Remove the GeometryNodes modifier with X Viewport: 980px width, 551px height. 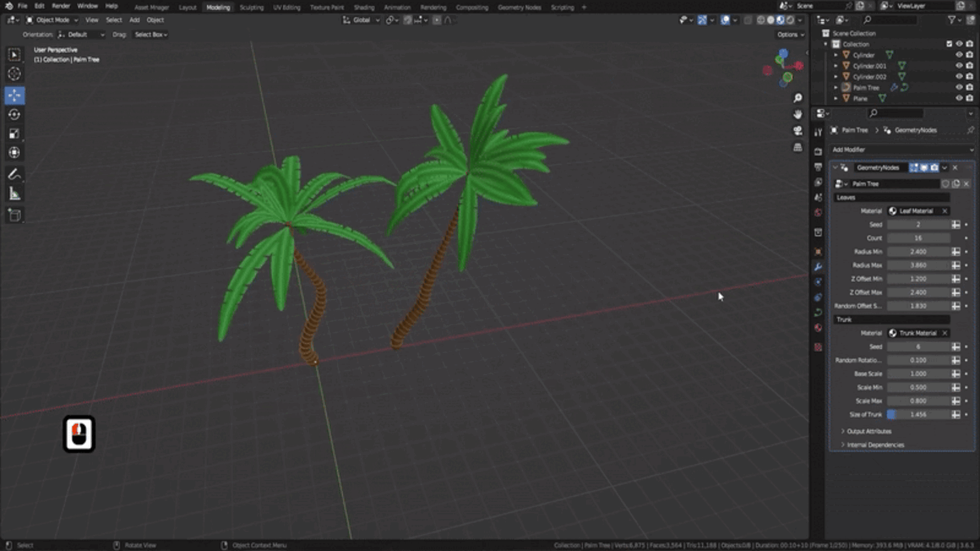click(955, 168)
